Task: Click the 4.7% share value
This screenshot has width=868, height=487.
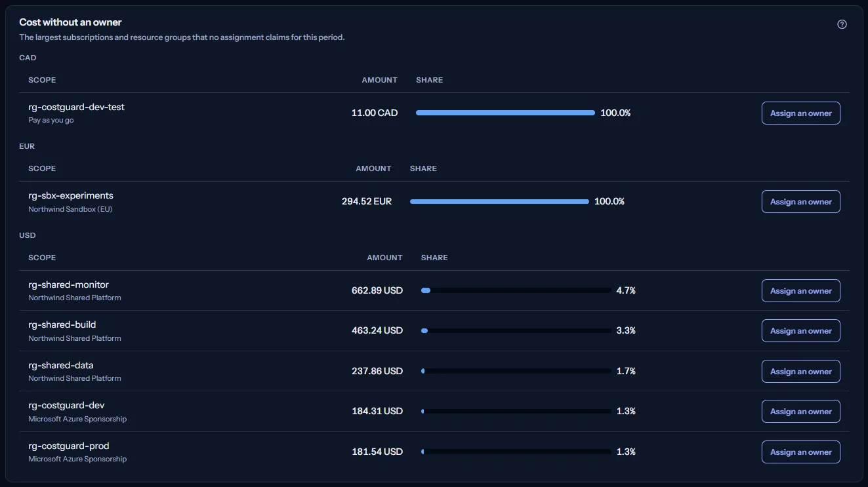Action: coord(626,290)
